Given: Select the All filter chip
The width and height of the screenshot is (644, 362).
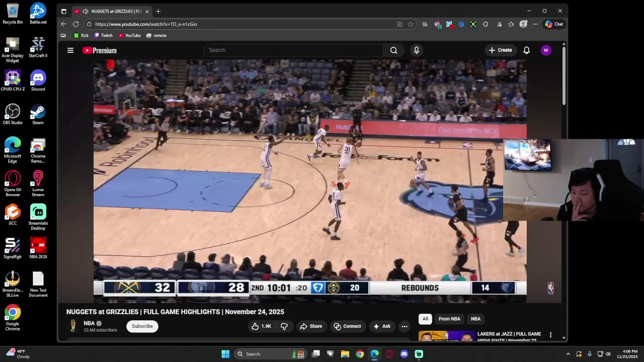Looking at the screenshot, I should click(x=425, y=319).
